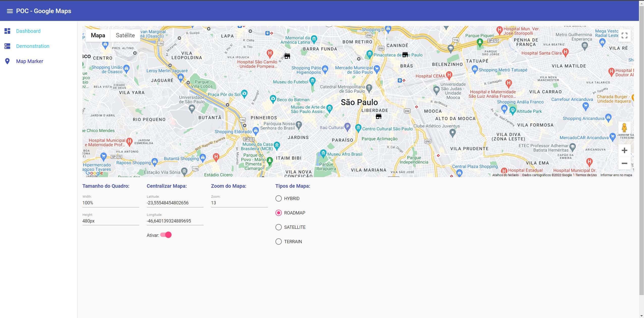The image size is (644, 318).
Task: Zoom in with the plus button
Action: (624, 150)
